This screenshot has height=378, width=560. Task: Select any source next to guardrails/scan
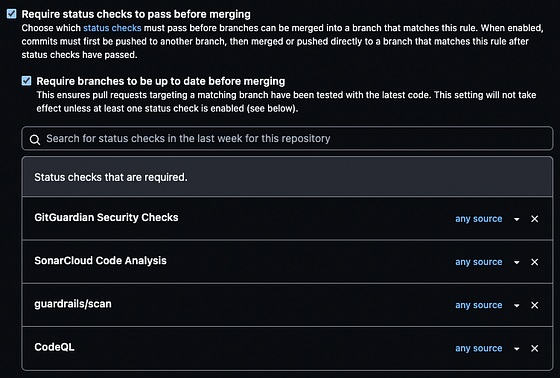(479, 305)
